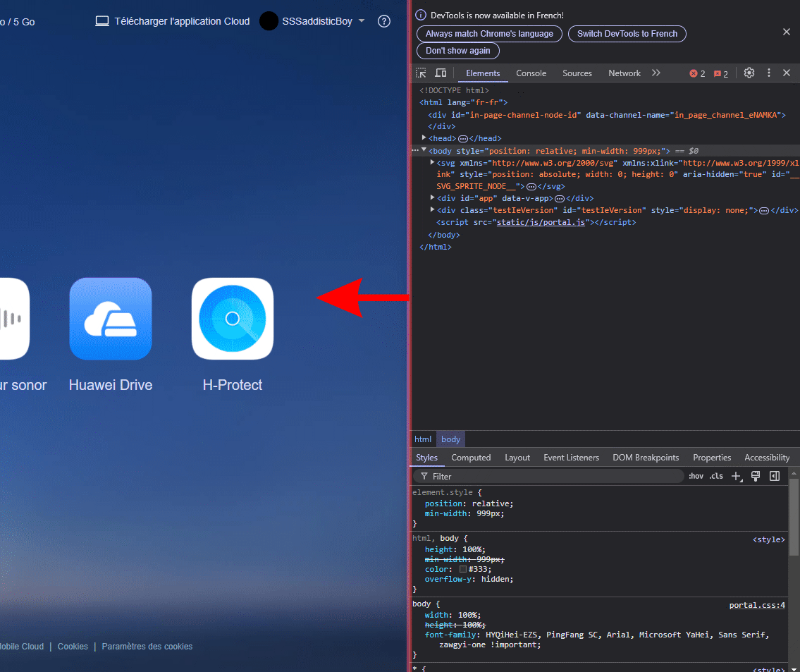Expand the svg sprite node
Image resolution: width=800 pixels, height=672 pixels.
(x=432, y=162)
